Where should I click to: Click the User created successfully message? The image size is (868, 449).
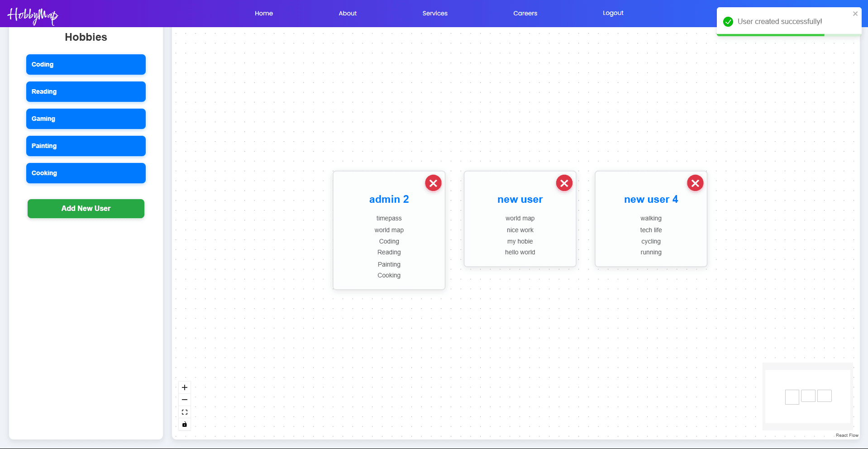pyautogui.click(x=780, y=22)
